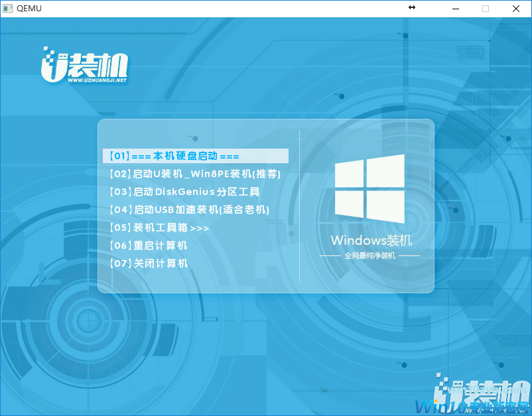Close the QEMU window
The height and width of the screenshot is (416, 532).
516,9
